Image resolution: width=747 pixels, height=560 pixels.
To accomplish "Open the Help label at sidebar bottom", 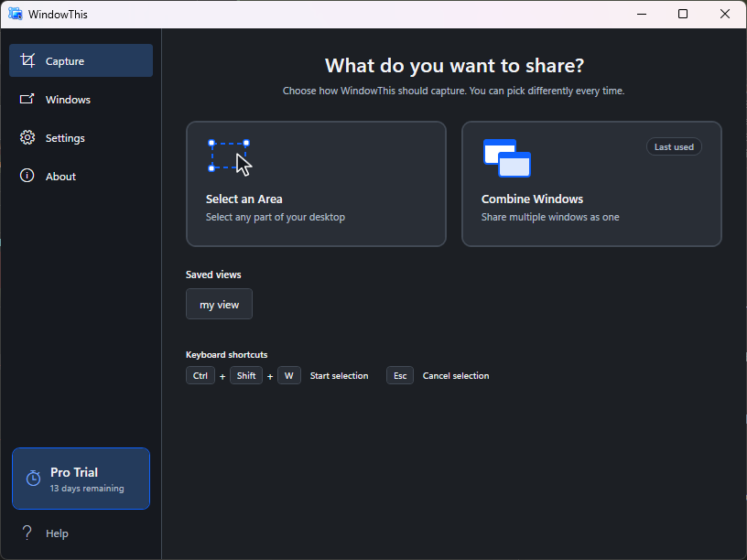I will (57, 533).
